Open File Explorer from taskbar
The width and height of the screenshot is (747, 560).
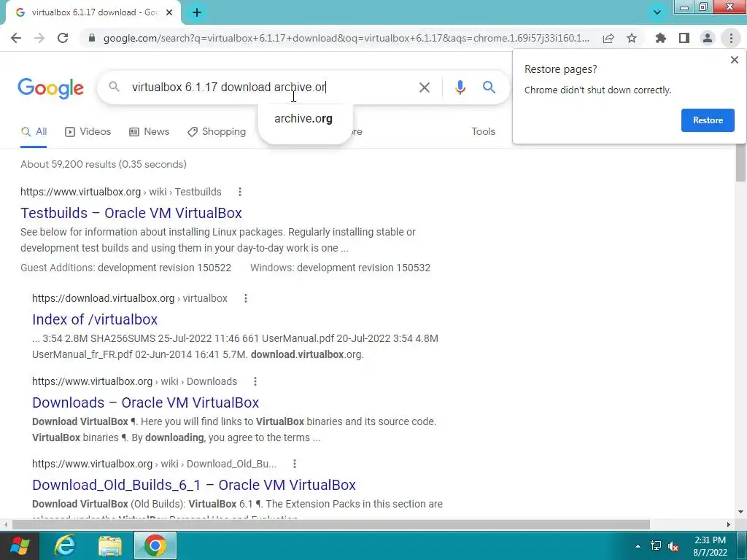pos(110,545)
